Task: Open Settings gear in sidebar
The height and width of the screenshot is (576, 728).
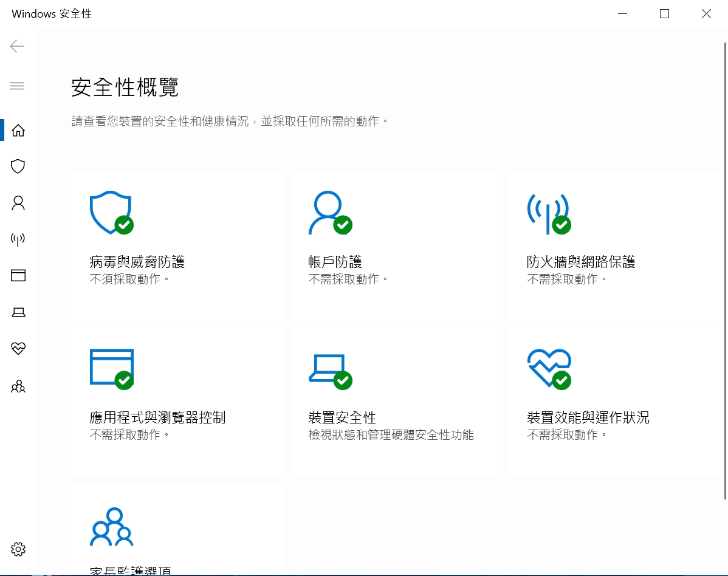Action: tap(18, 549)
